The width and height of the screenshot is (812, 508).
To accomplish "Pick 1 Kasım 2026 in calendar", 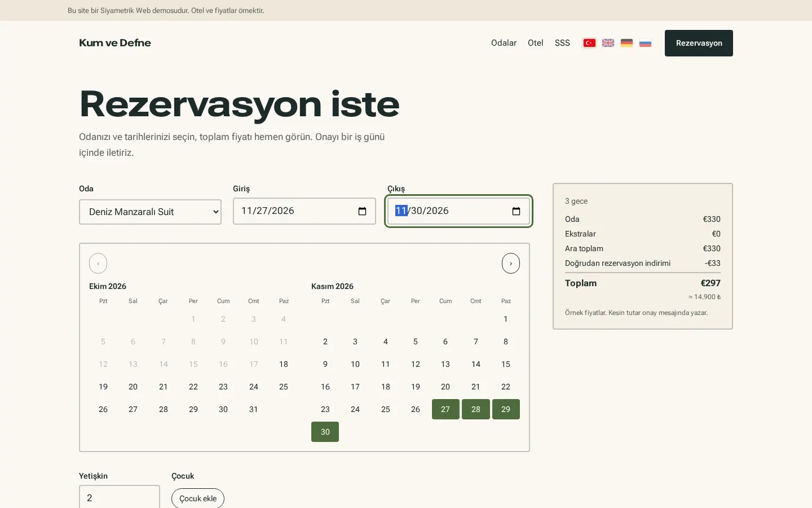I will [x=506, y=319].
